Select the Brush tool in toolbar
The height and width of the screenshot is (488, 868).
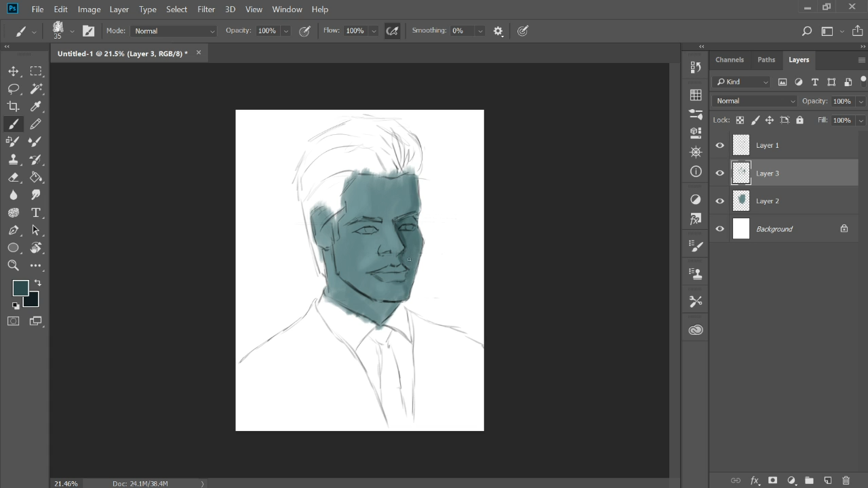14,124
